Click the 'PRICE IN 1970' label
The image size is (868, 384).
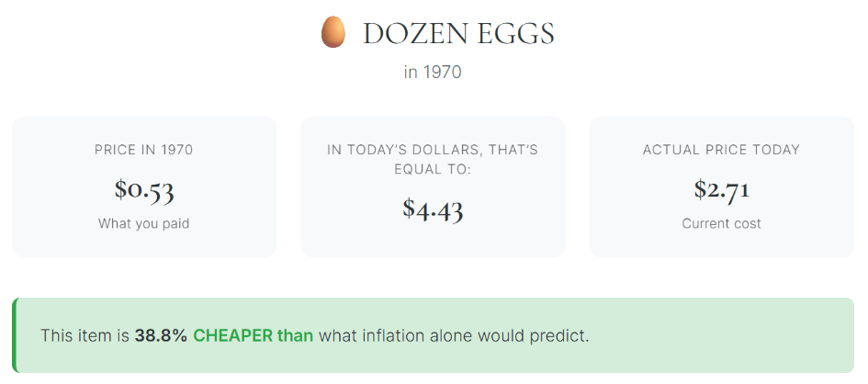coord(144,150)
